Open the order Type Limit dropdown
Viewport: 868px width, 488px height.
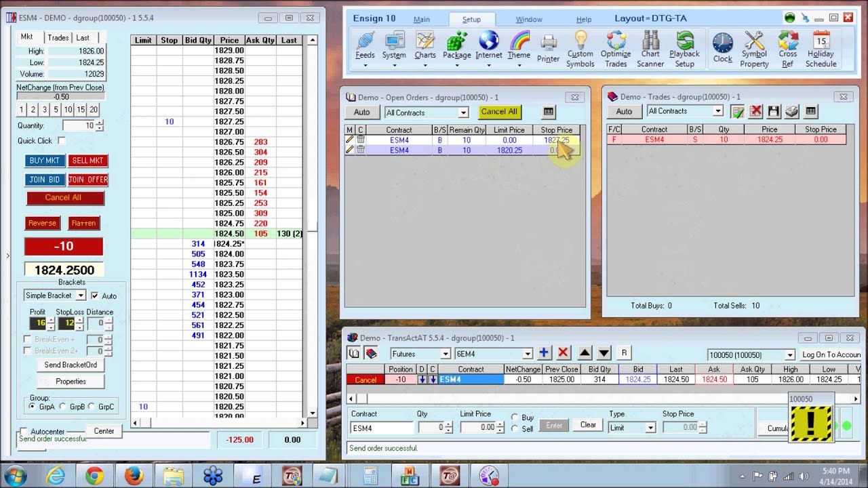(x=650, y=428)
